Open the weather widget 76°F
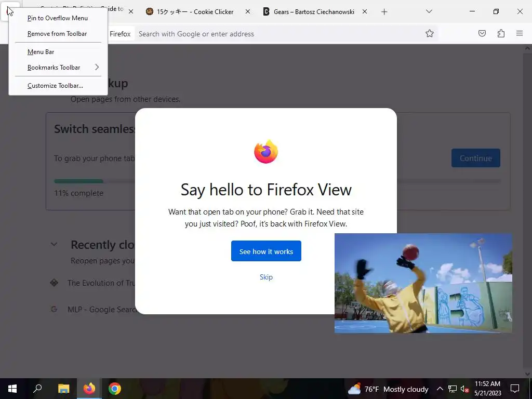The width and height of the screenshot is (532, 399). [388, 389]
